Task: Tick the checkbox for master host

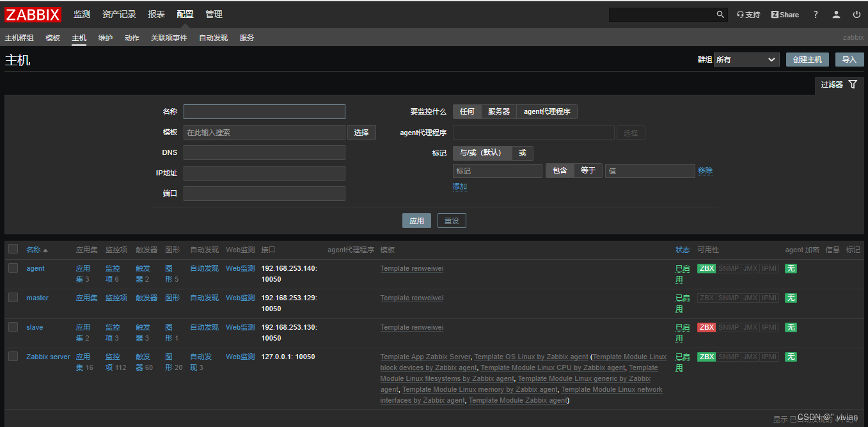Action: pos(13,298)
